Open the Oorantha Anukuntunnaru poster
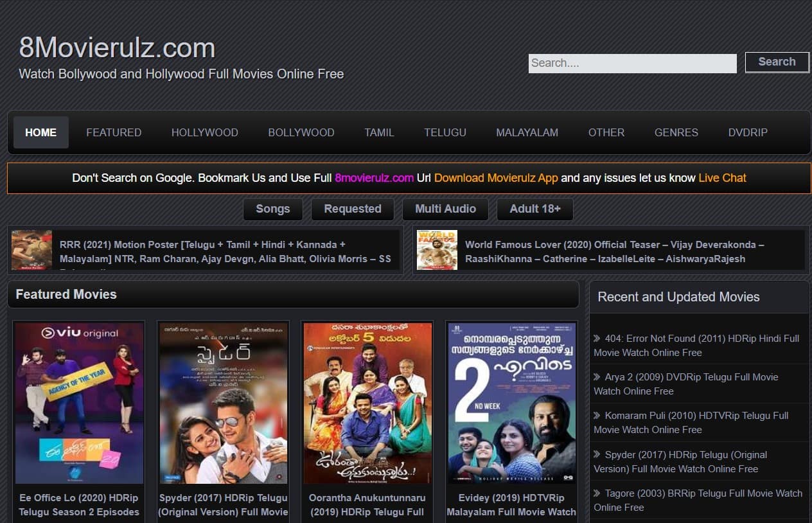This screenshot has width=812, height=523. coord(367,403)
